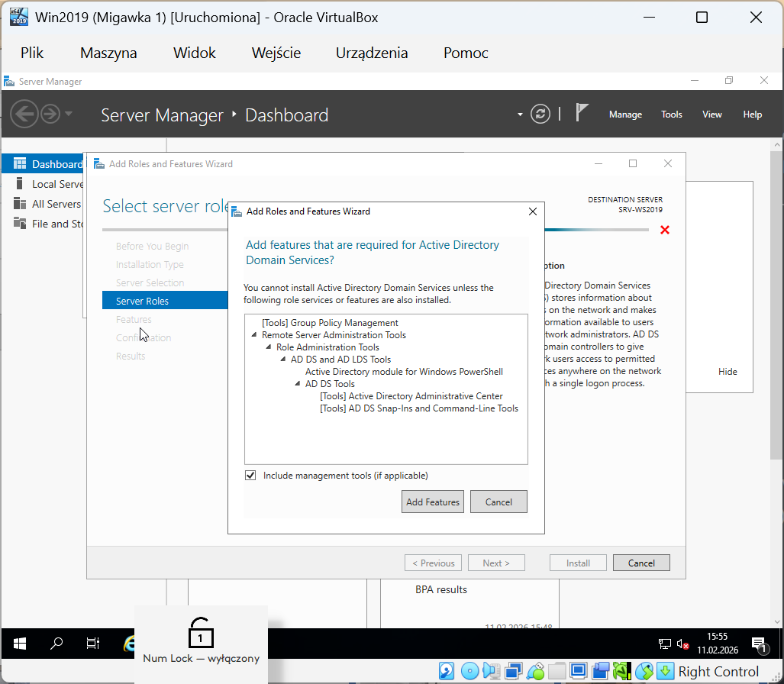Click the refresh icon in Server Manager header
The image size is (784, 684).
click(x=540, y=113)
